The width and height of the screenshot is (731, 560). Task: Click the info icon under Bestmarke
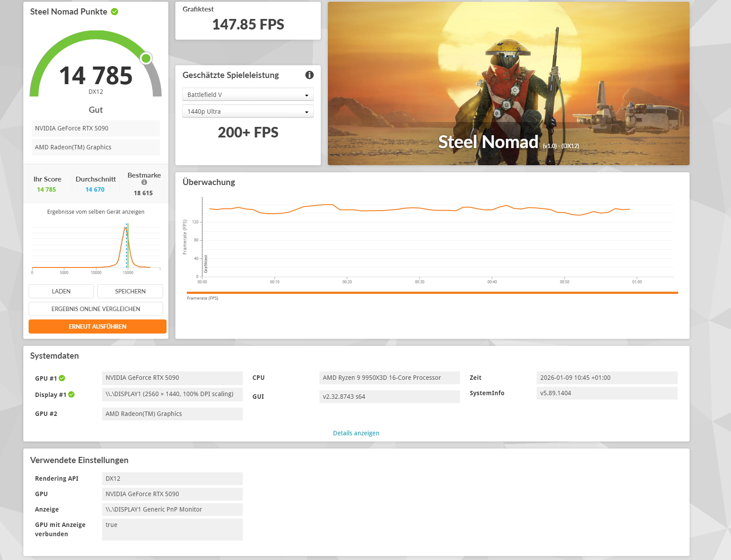click(144, 182)
